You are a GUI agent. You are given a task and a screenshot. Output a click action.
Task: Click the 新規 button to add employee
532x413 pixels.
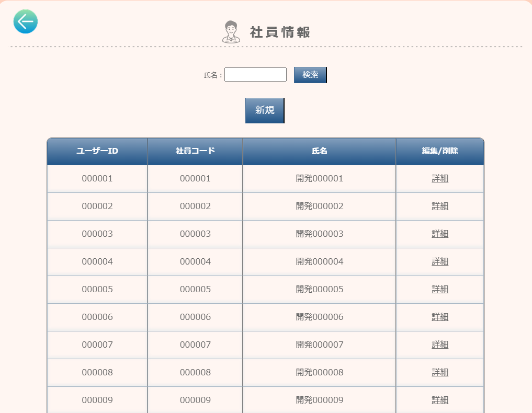point(265,110)
